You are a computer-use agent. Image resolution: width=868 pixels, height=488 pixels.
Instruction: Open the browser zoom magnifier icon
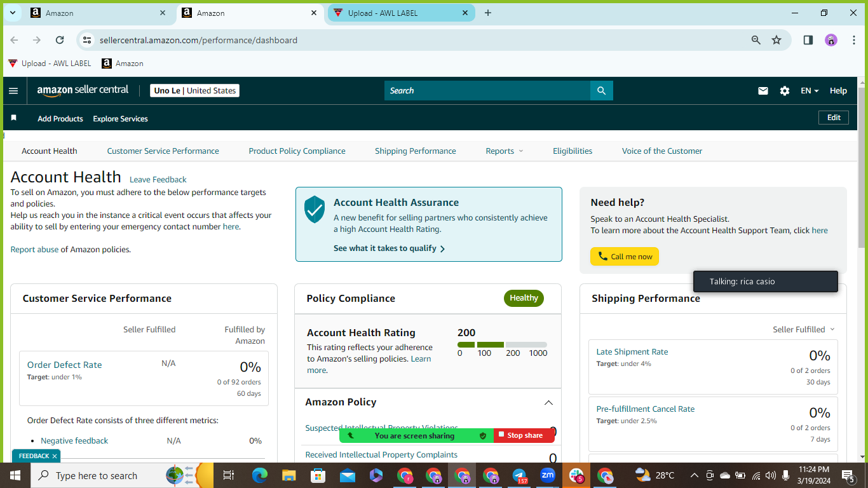coord(756,40)
